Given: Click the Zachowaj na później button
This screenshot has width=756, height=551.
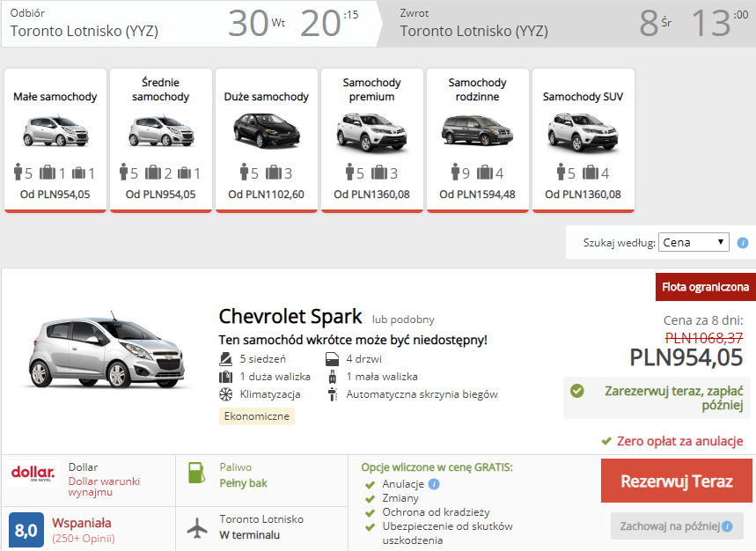Looking at the screenshot, I should (677, 526).
